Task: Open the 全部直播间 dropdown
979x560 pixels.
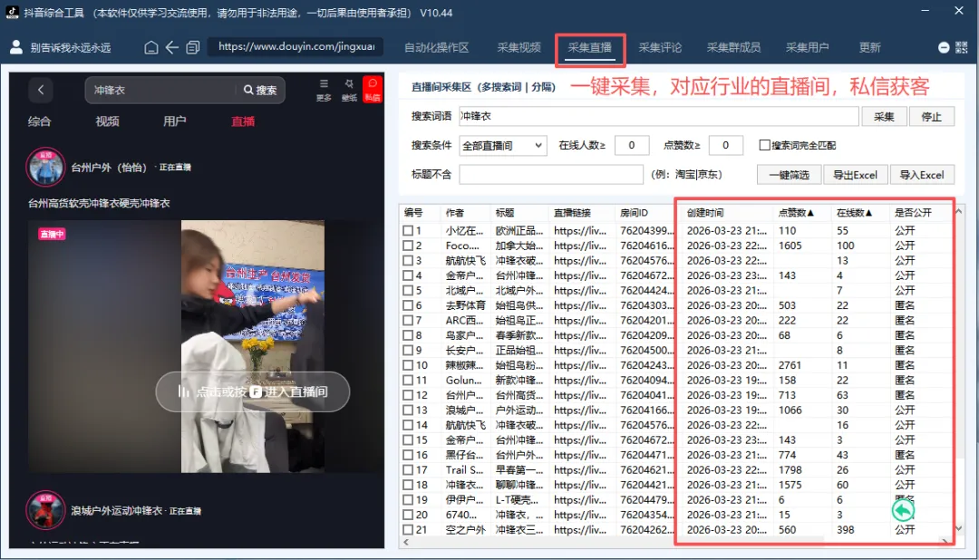Action: coord(503,146)
